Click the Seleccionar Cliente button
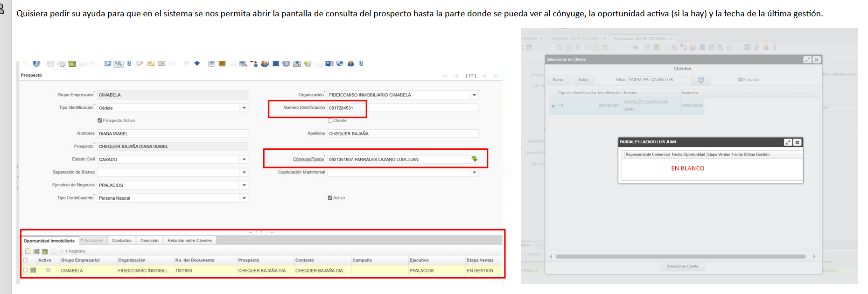Image resolution: width=868 pixels, height=294 pixels. coord(682,266)
